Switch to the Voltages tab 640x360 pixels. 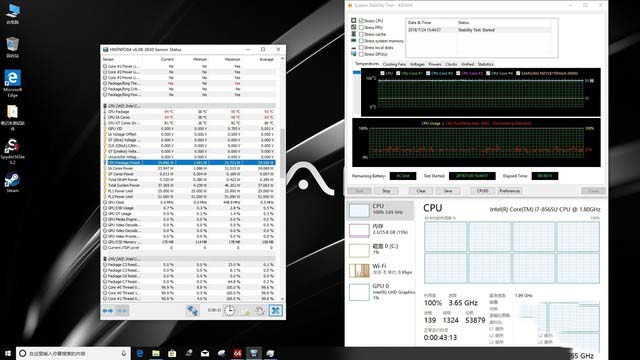[417, 64]
